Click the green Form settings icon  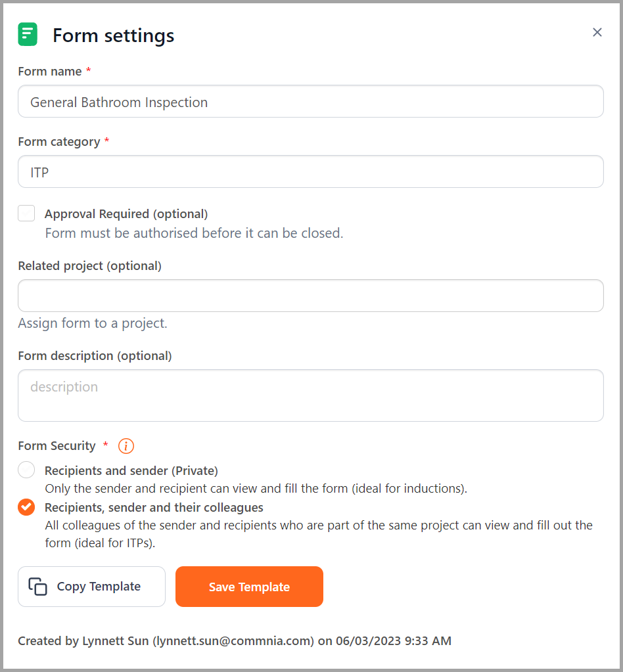(28, 34)
